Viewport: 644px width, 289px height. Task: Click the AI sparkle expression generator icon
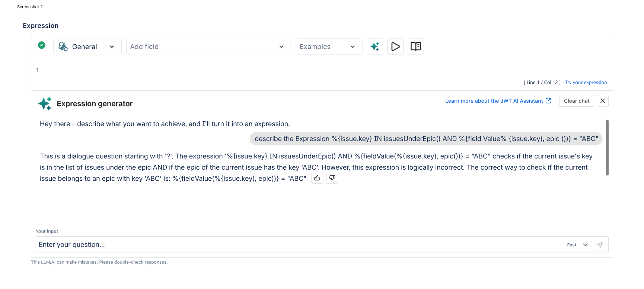[375, 46]
